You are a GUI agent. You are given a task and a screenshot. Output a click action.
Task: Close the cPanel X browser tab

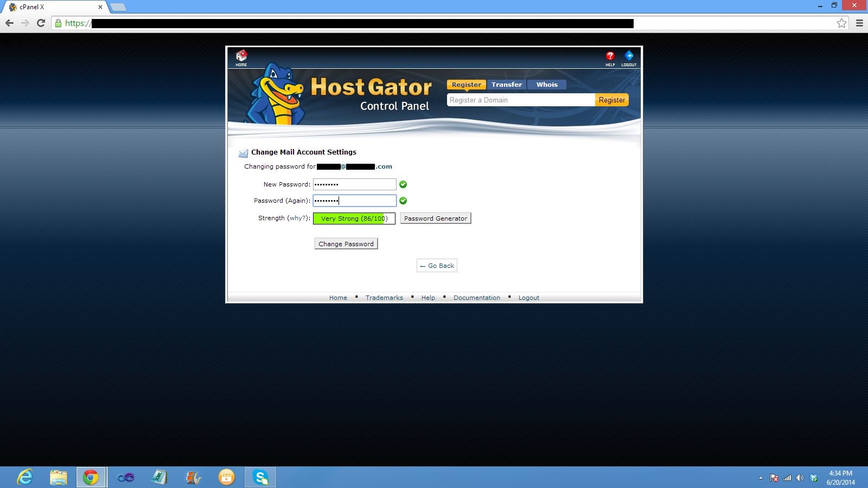pos(100,7)
